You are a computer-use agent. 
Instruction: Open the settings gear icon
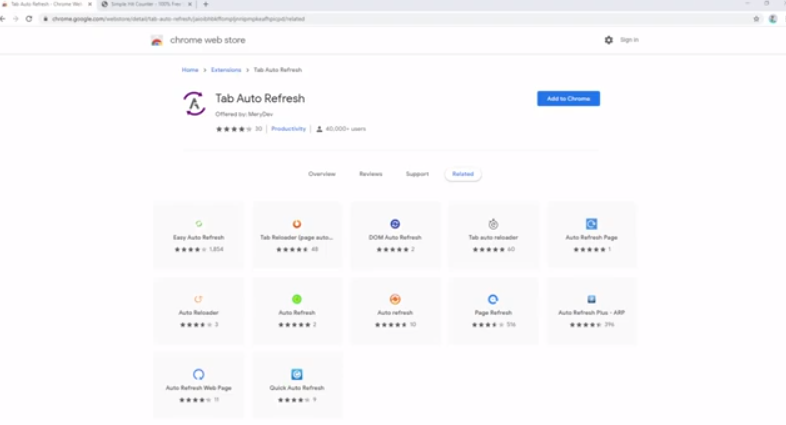coord(609,40)
